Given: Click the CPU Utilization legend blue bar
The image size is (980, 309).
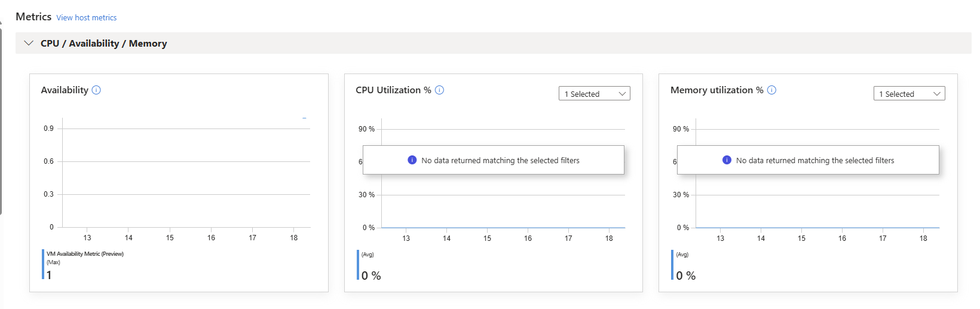Looking at the screenshot, I should coord(358,265).
